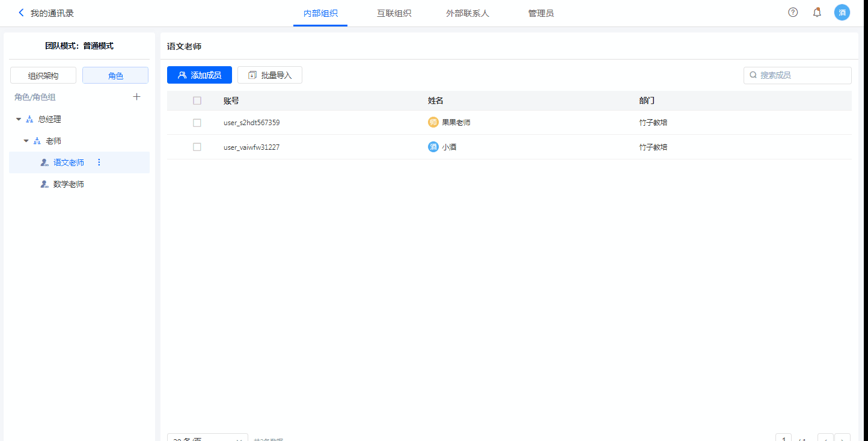Click the 添加成员 button
868x441 pixels.
point(200,75)
